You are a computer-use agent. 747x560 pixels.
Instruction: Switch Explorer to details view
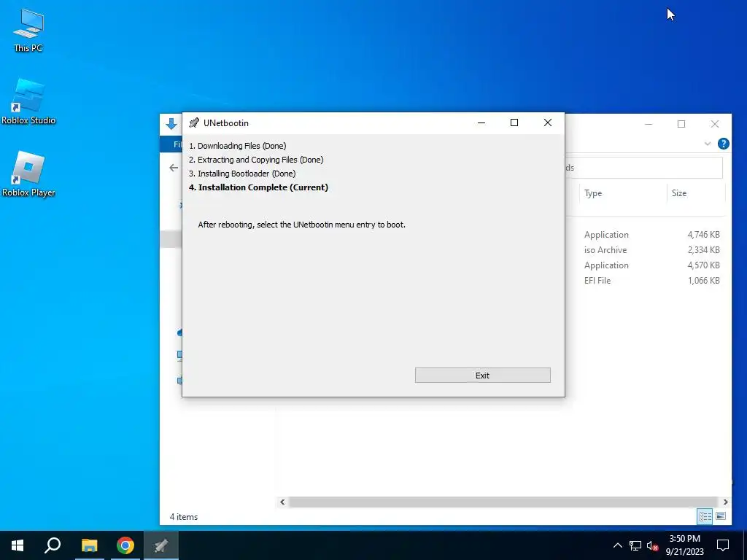coord(705,516)
